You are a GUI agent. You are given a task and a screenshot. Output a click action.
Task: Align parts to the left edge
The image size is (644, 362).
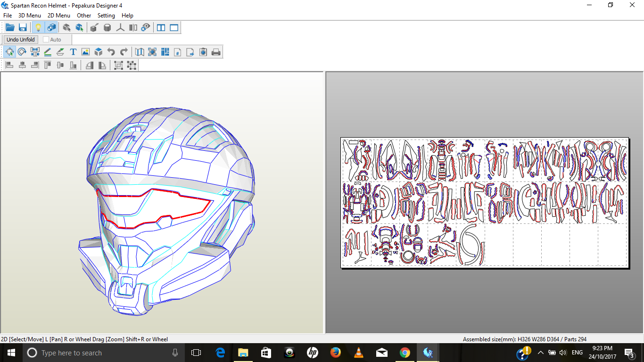9,65
